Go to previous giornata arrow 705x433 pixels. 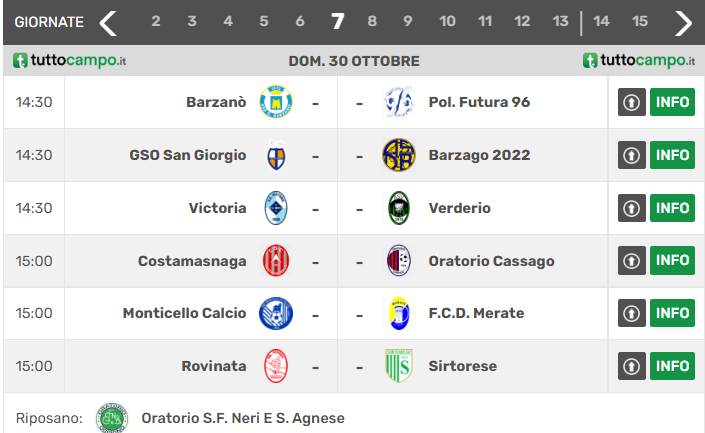click(109, 22)
